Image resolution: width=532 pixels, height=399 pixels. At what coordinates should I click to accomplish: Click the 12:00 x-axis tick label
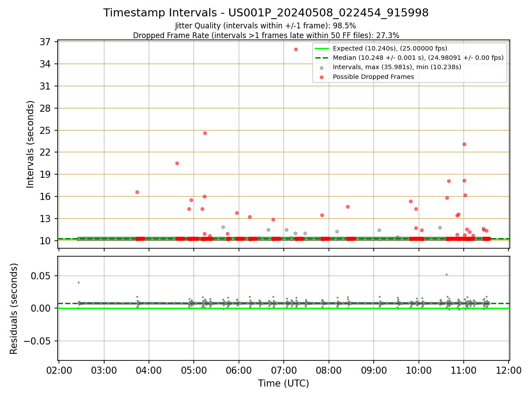tap(509, 370)
